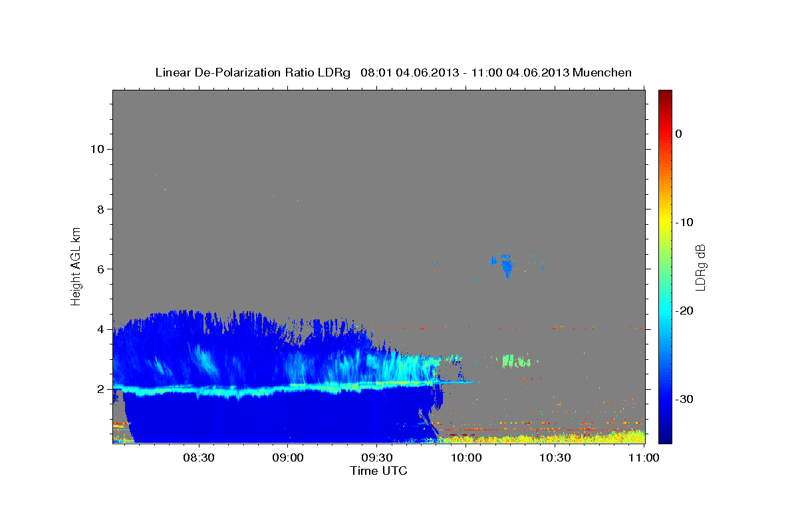This screenshot has height=532, width=798.
Task: Click the 10:00 time tick label
Action: click(466, 458)
